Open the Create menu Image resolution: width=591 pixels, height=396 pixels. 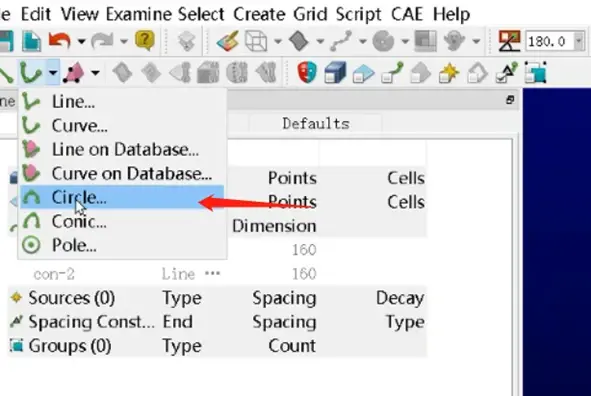click(x=259, y=14)
